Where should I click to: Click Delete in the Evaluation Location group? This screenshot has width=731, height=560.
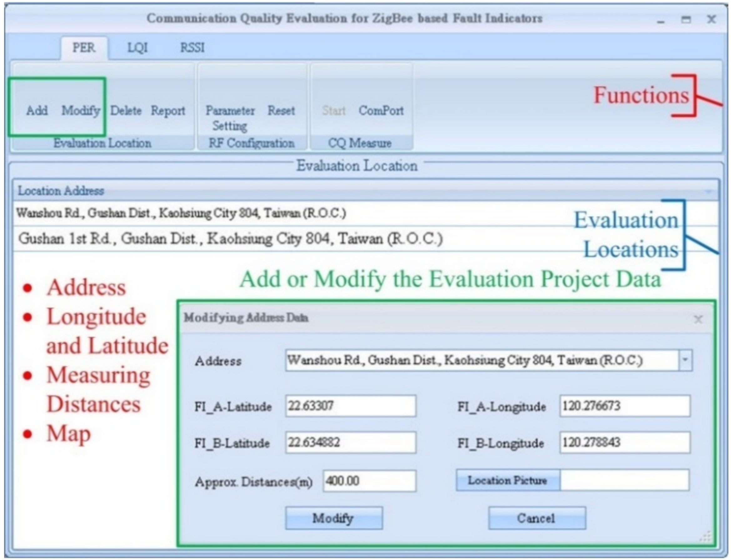point(126,110)
